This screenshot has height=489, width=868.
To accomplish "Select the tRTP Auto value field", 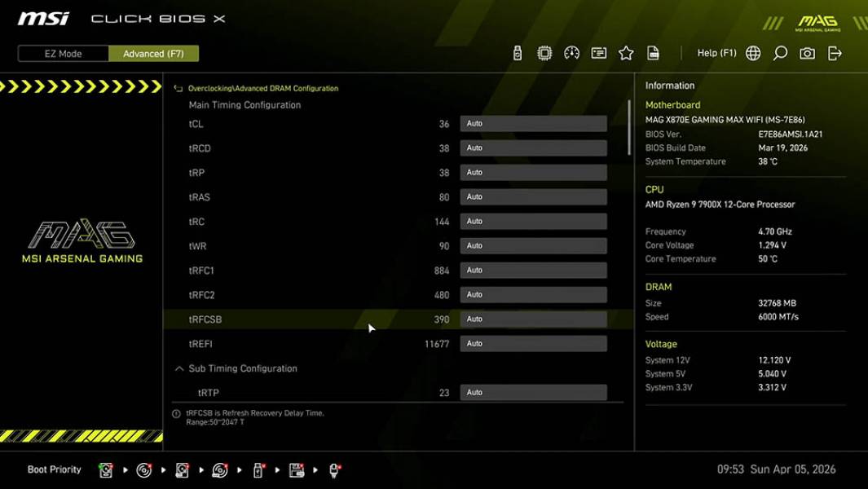I will pos(533,392).
